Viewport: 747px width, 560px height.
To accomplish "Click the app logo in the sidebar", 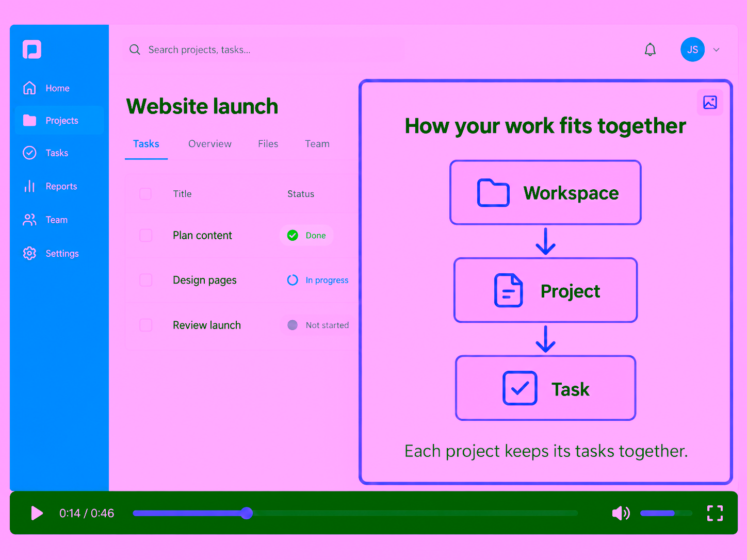I will (x=32, y=50).
